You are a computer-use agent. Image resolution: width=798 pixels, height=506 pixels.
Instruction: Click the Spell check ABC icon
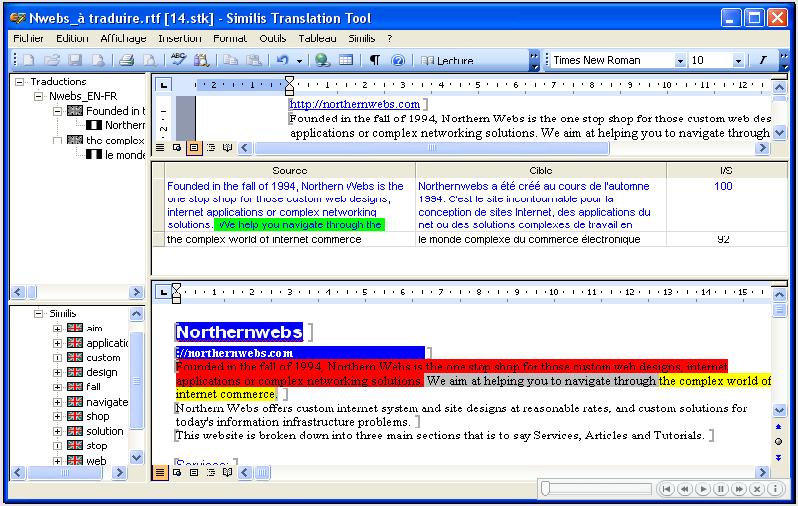(x=179, y=61)
